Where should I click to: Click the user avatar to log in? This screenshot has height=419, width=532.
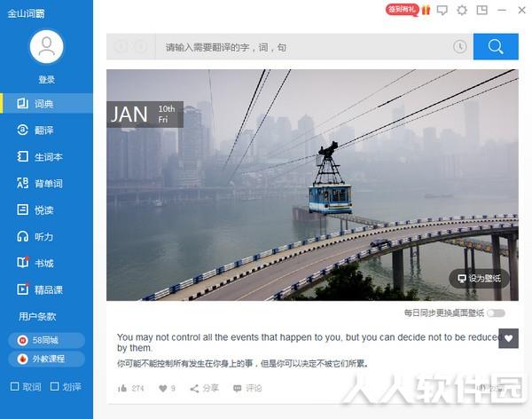pos(46,46)
